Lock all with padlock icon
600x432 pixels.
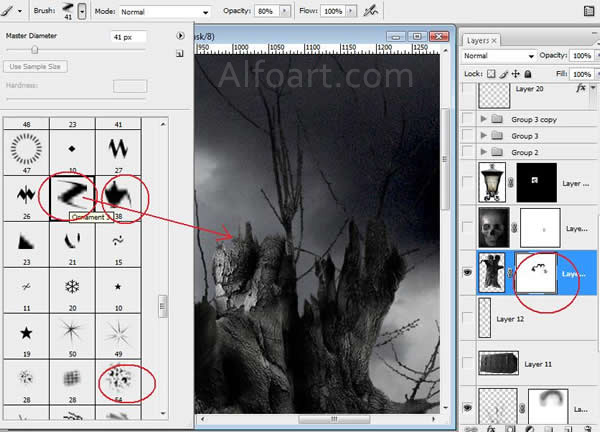pyautogui.click(x=528, y=74)
